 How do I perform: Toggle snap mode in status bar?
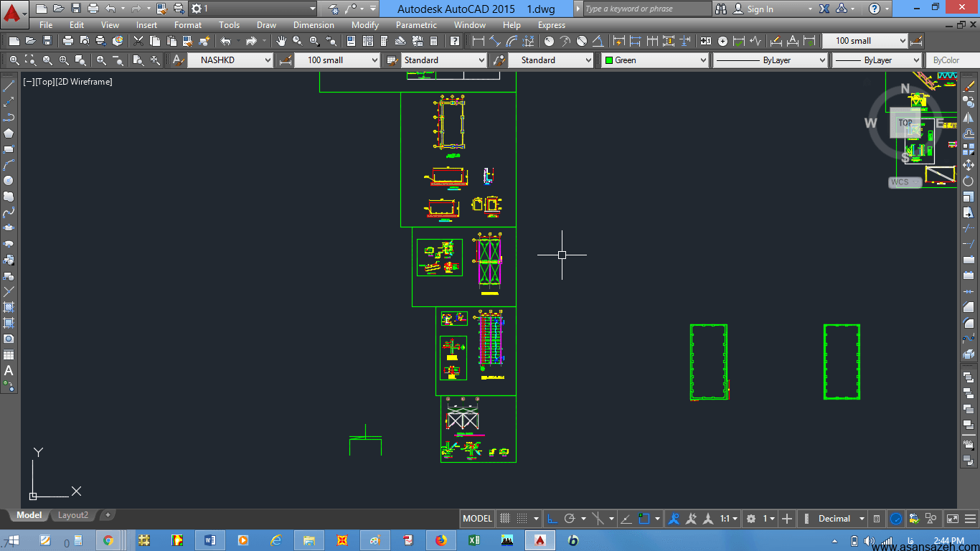pyautogui.click(x=522, y=519)
